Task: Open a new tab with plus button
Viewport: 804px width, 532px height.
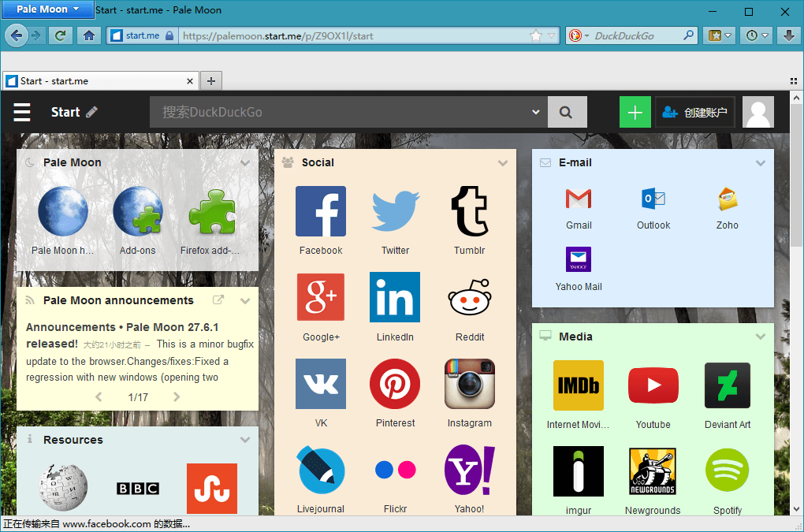Action: pos(211,80)
